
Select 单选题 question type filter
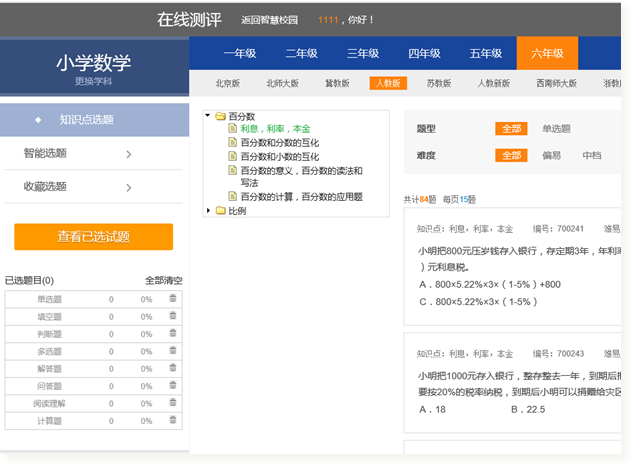[x=556, y=129]
